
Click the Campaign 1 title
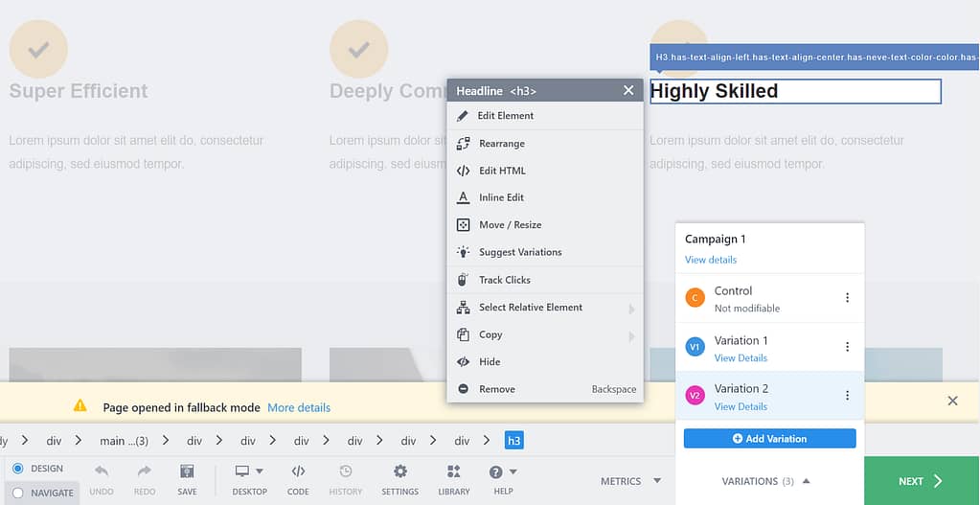[x=715, y=239]
